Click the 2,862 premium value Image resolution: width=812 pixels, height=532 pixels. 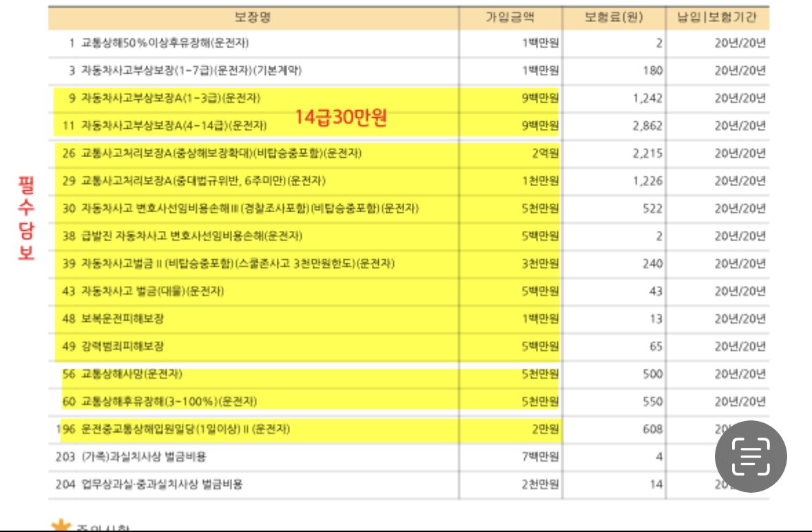(x=647, y=125)
